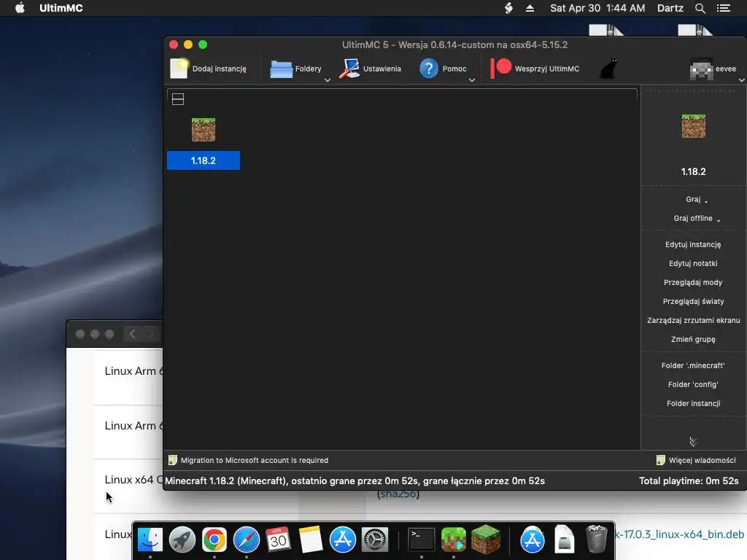Click the eevee account avatar icon
This screenshot has width=747, height=560.
701,69
